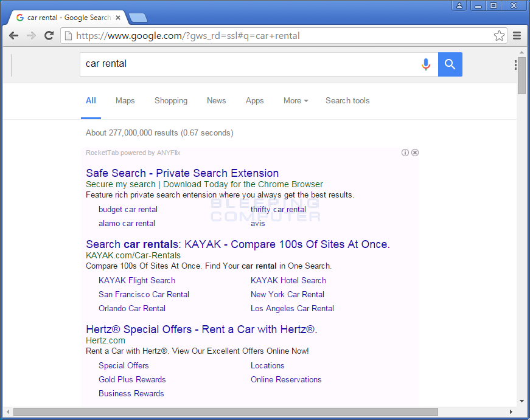Click the View Our Excellent Offers description
Screen dimensions: 530x420
click(197, 351)
